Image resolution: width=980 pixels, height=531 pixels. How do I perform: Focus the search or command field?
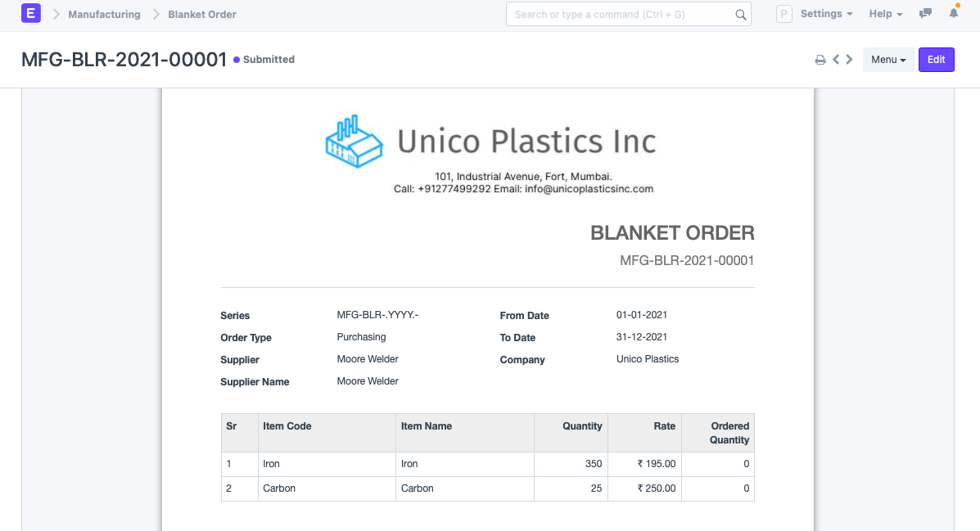tap(628, 15)
